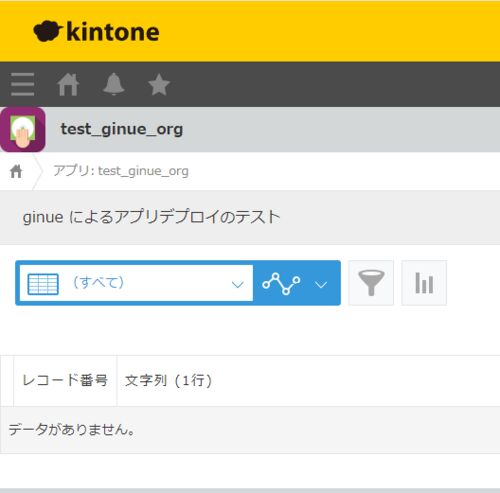The image size is (500, 493).
Task: Click the ginue によるアプリデプロイのテスト description
Action: click(x=152, y=217)
